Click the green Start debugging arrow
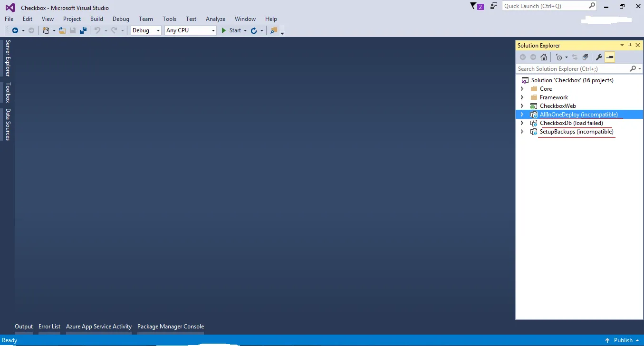Image resolution: width=644 pixels, height=346 pixels. pyautogui.click(x=224, y=30)
